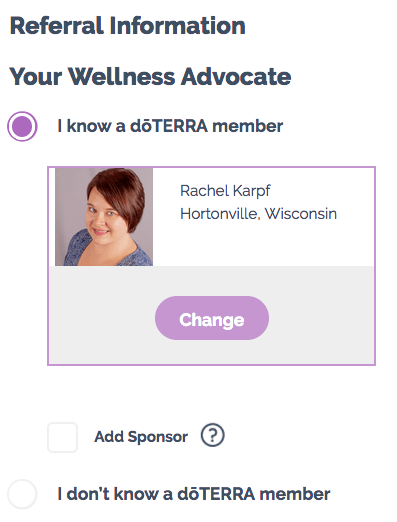This screenshot has width=397, height=522.
Task: Click the 'I don't know a dōTERRA member' label
Action: (x=194, y=494)
